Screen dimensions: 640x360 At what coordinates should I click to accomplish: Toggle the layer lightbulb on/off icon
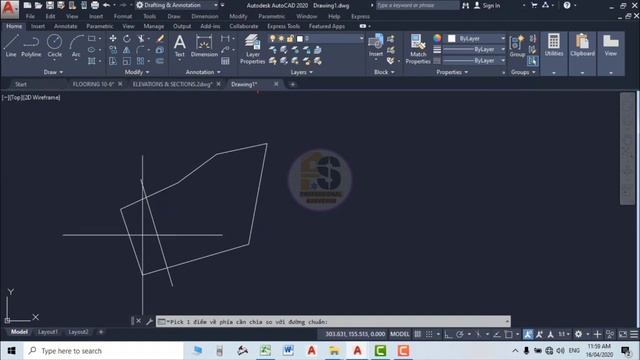273,38
